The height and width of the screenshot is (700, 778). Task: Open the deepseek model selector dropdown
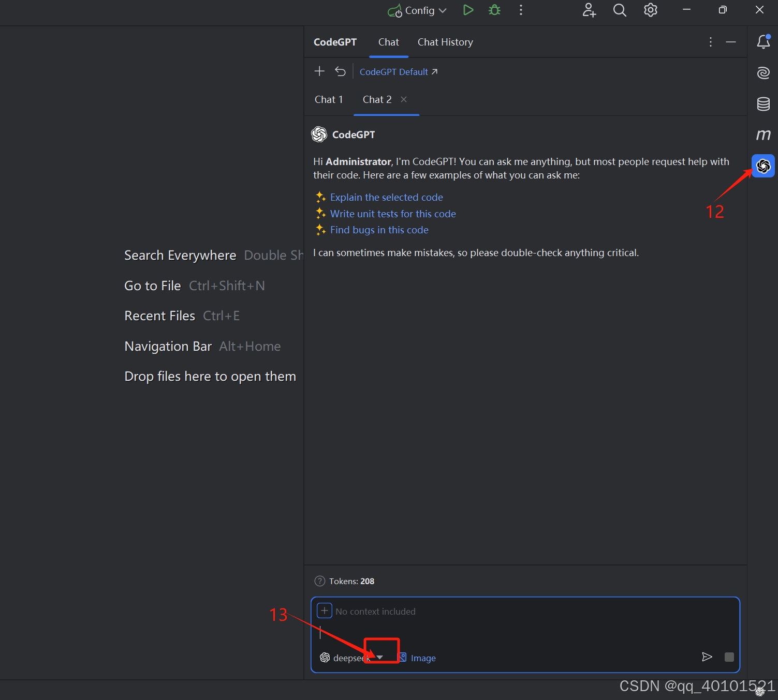[351, 658]
